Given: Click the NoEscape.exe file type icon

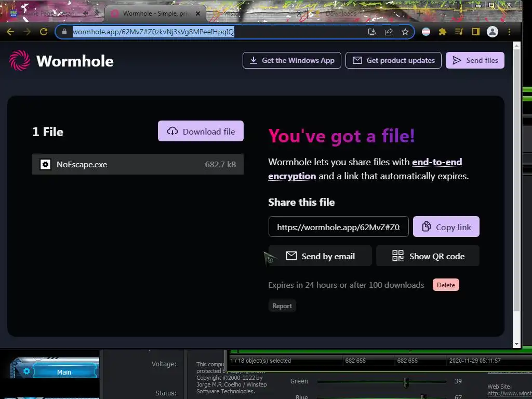Looking at the screenshot, I should pyautogui.click(x=46, y=165).
